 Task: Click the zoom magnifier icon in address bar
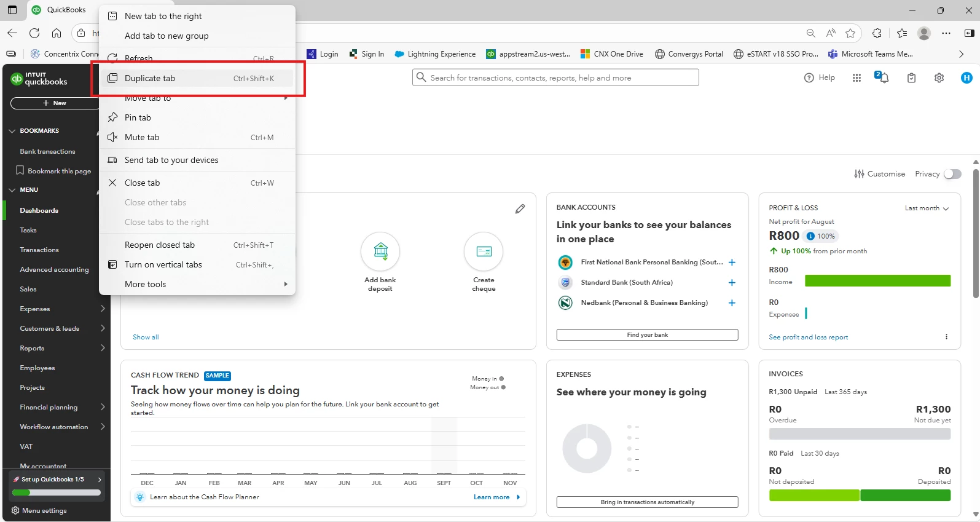[811, 33]
